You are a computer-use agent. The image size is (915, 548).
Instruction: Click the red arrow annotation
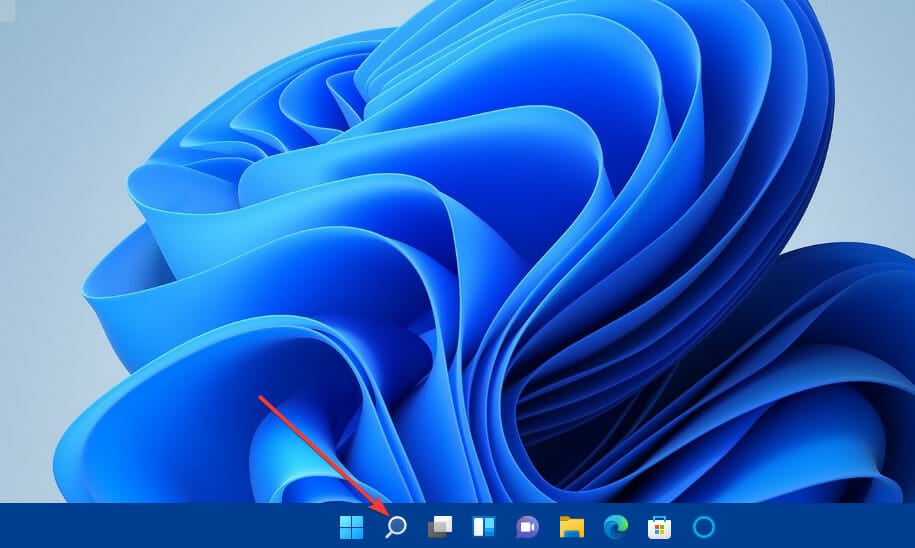point(320,450)
